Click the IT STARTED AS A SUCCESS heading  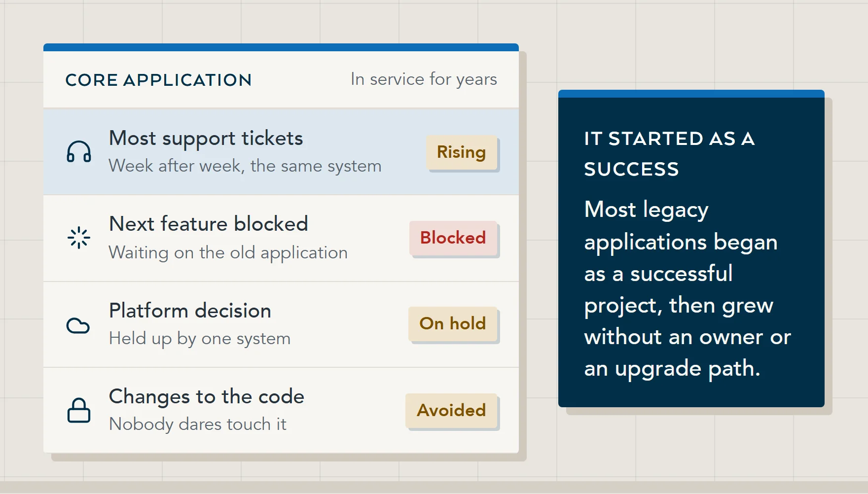click(x=669, y=154)
